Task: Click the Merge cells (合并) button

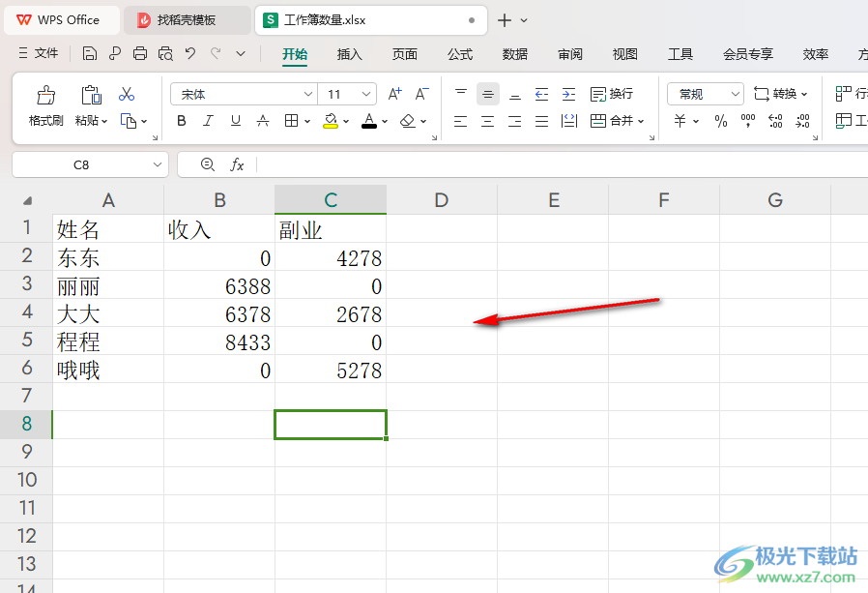Action: pos(611,121)
